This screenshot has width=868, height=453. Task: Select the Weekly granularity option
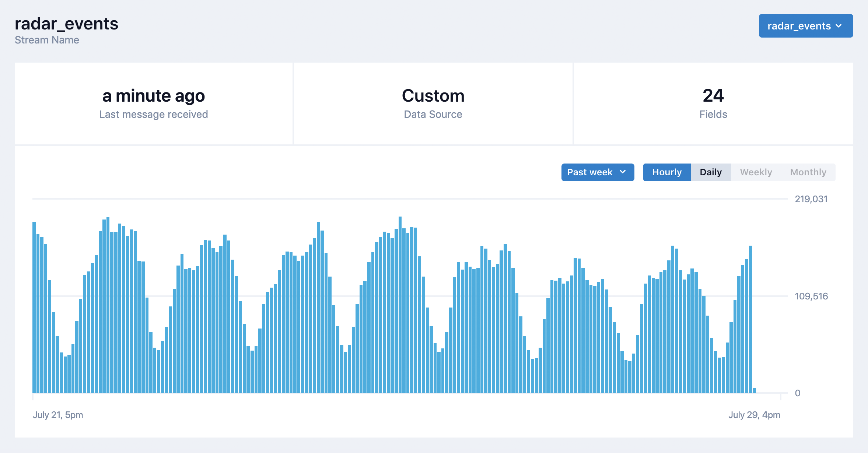pos(756,172)
